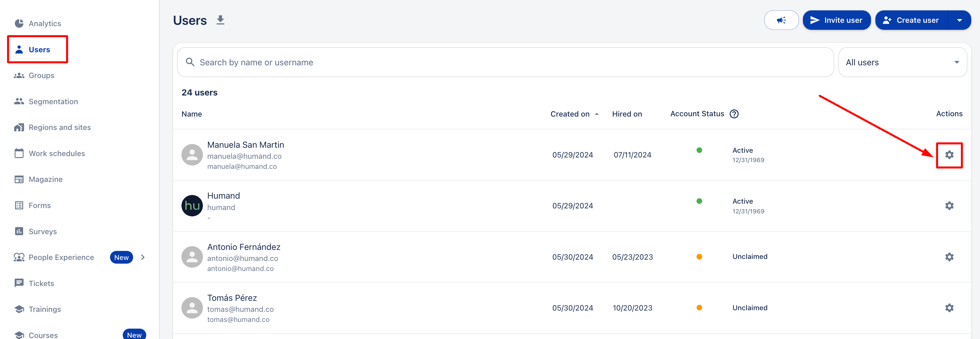Viewport: 980px width, 339px height.
Task: Click the Invite user button
Action: [x=836, y=20]
